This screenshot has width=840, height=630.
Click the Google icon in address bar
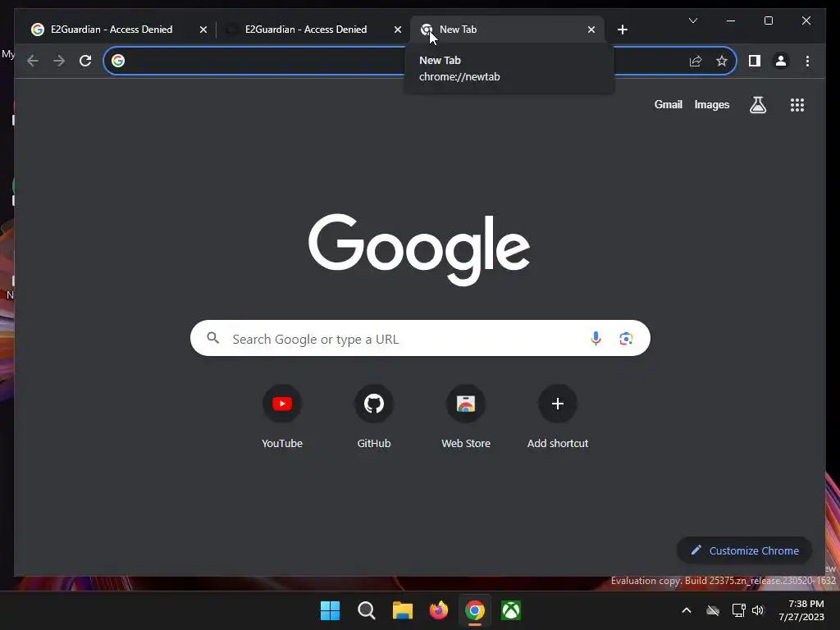118,61
